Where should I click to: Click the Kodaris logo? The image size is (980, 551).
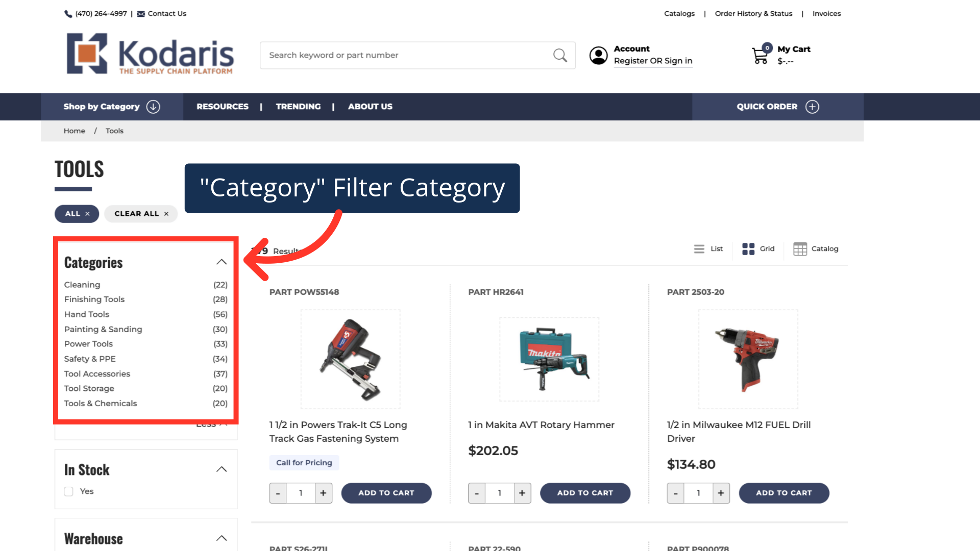click(150, 54)
